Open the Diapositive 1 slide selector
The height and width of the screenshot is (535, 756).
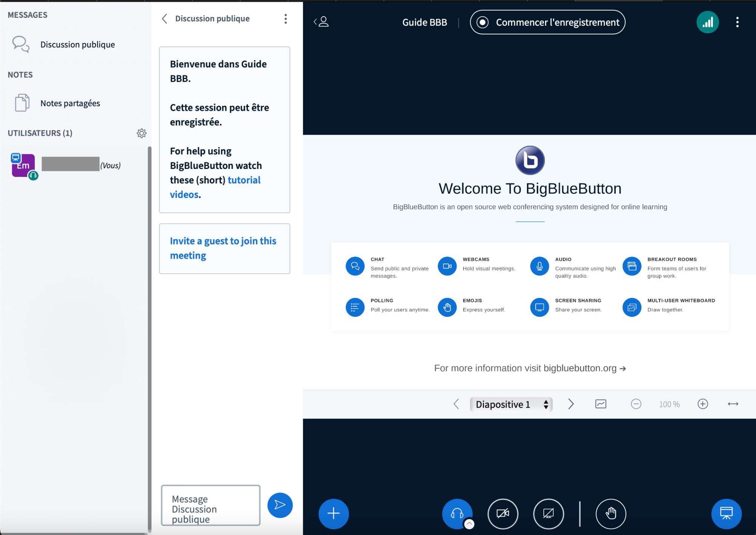click(511, 404)
